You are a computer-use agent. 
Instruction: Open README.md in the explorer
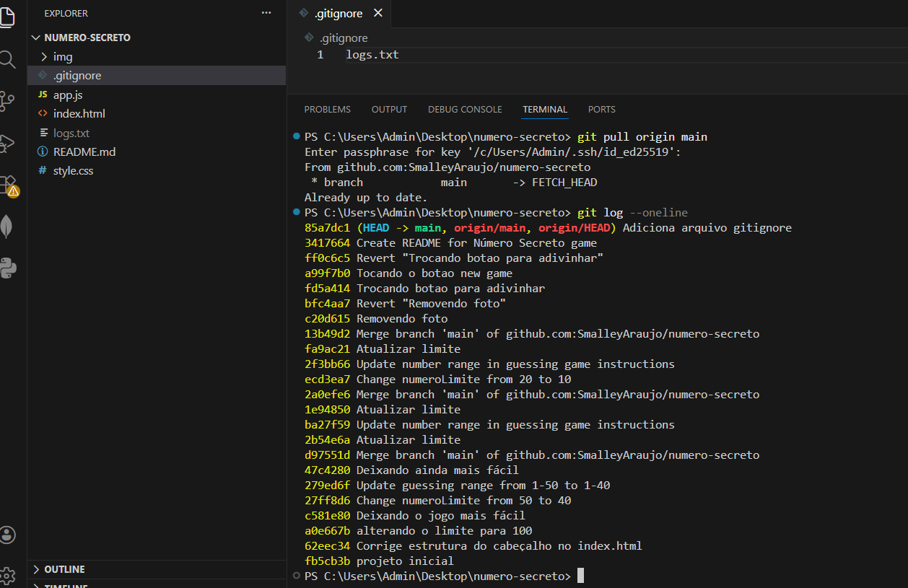pos(84,152)
